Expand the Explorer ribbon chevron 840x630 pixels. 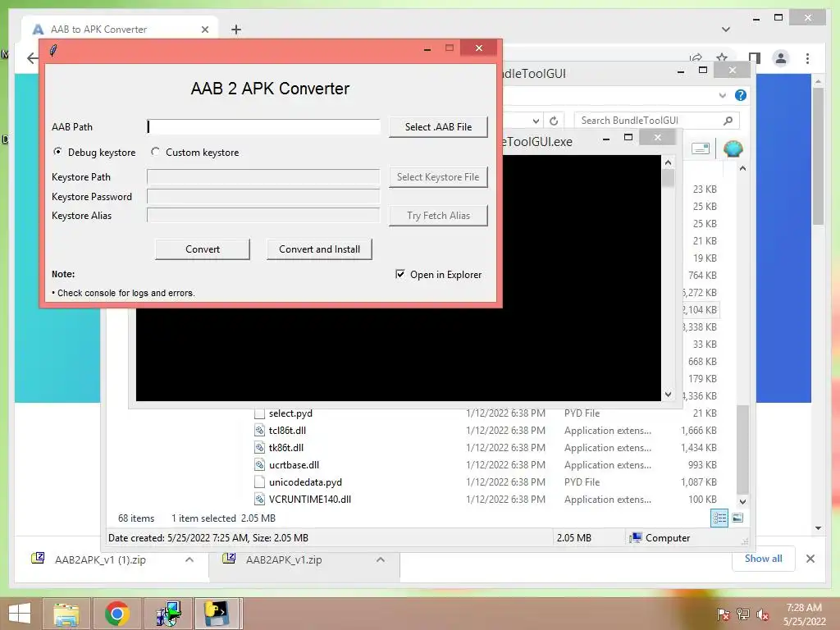(x=722, y=95)
